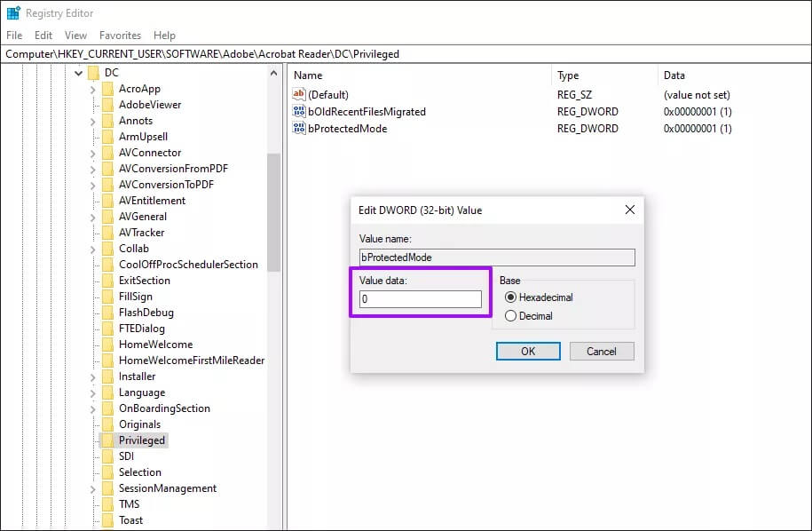Click the REG_SZ type cell
Viewport: 812px width, 531px height.
574,95
